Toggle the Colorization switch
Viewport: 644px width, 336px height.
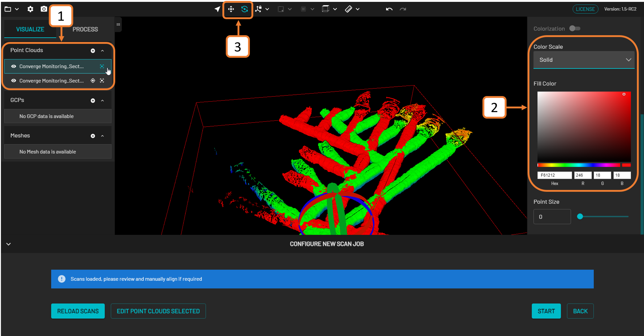coord(575,28)
